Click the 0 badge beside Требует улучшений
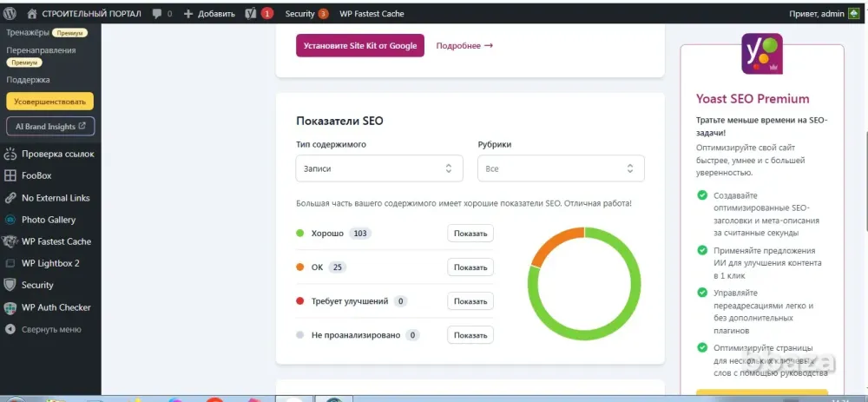This screenshot has width=868, height=402. (x=401, y=301)
